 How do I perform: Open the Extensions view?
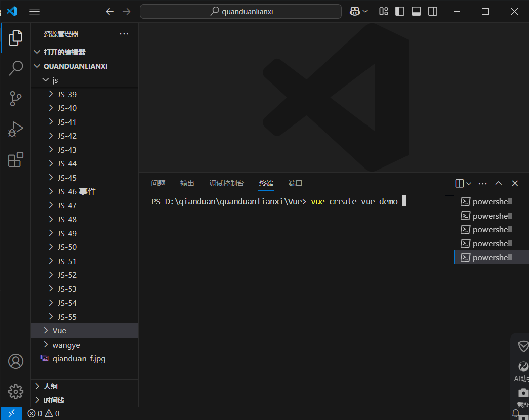pyautogui.click(x=15, y=159)
